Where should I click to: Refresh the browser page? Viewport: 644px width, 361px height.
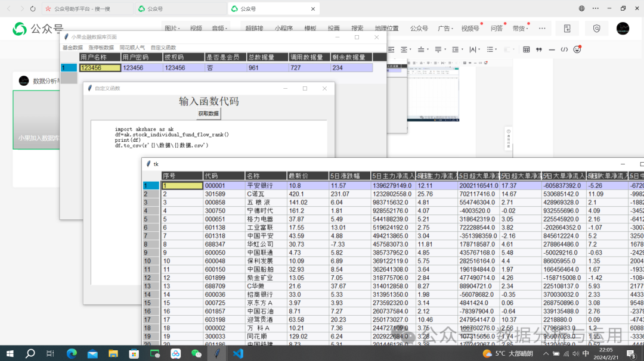click(x=33, y=8)
